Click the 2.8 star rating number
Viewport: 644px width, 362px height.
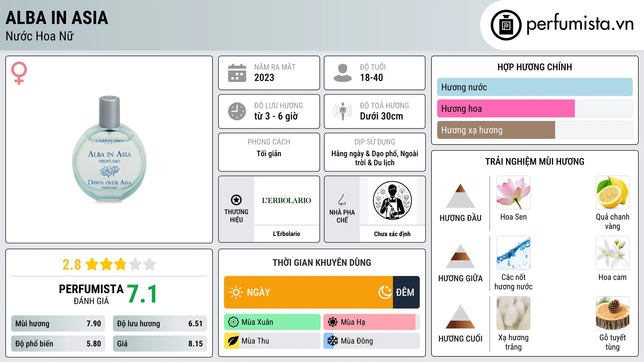tap(72, 265)
